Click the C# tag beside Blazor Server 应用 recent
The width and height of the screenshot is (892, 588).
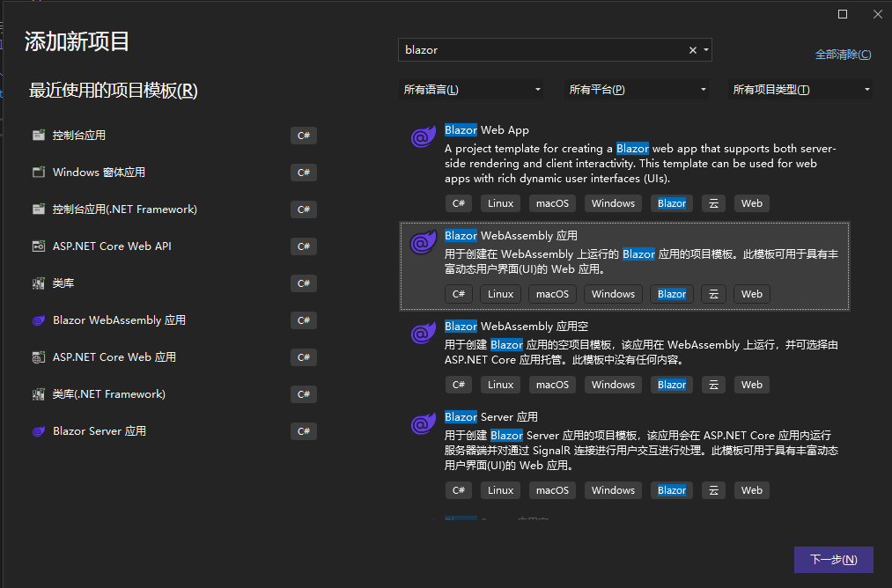click(x=304, y=431)
